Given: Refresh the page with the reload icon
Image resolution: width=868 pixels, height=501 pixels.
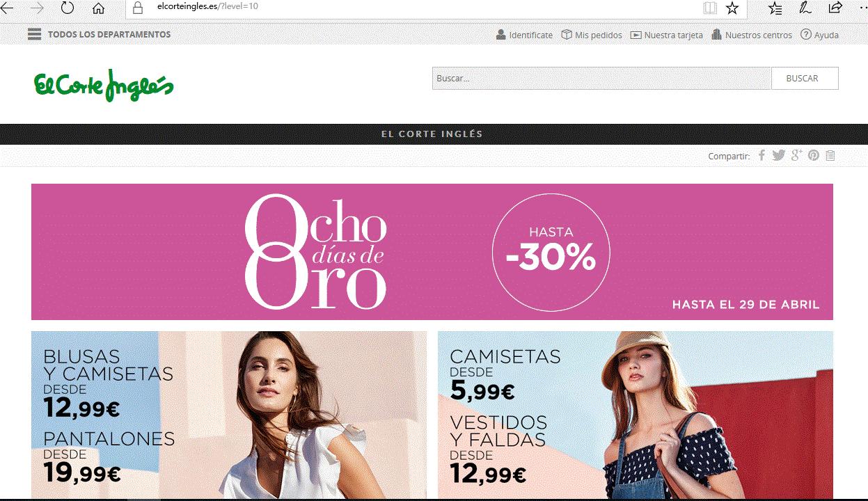Looking at the screenshot, I should (x=68, y=8).
